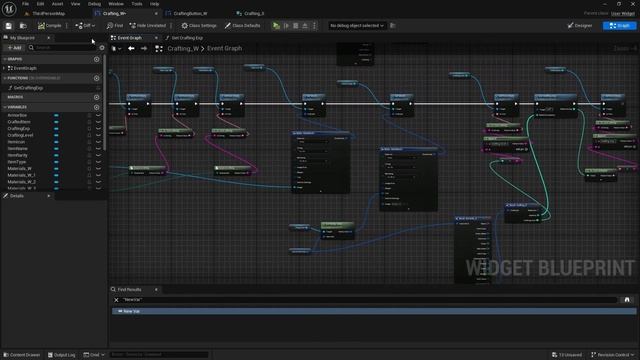
Task: Toggle eye visibility for ItemType variable
Action: point(98,162)
